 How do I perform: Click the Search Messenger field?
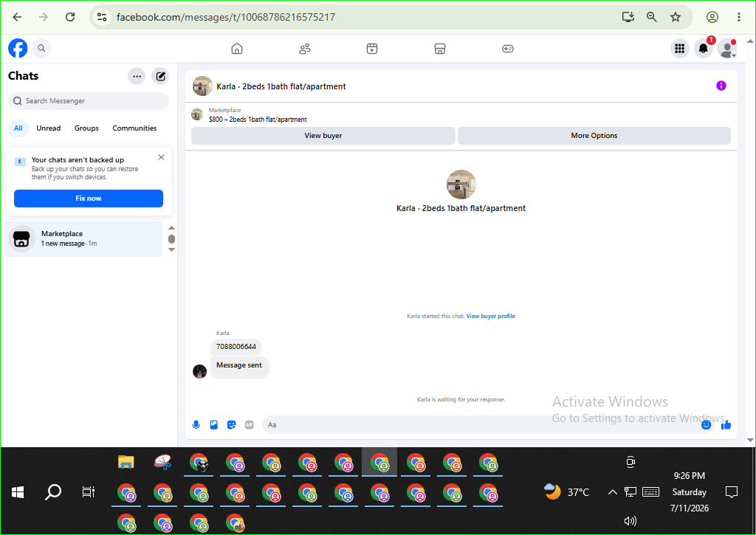(89, 101)
